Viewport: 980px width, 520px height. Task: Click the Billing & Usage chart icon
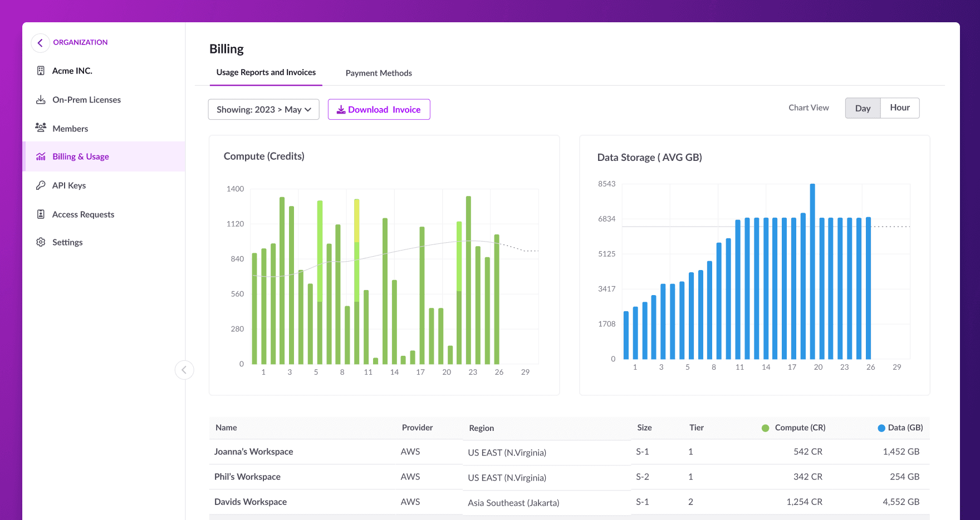coord(41,156)
